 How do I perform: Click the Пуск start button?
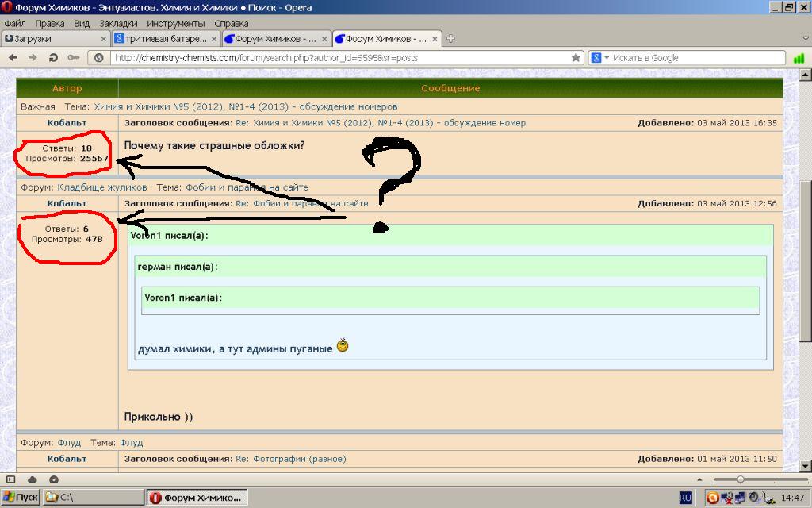point(21,498)
